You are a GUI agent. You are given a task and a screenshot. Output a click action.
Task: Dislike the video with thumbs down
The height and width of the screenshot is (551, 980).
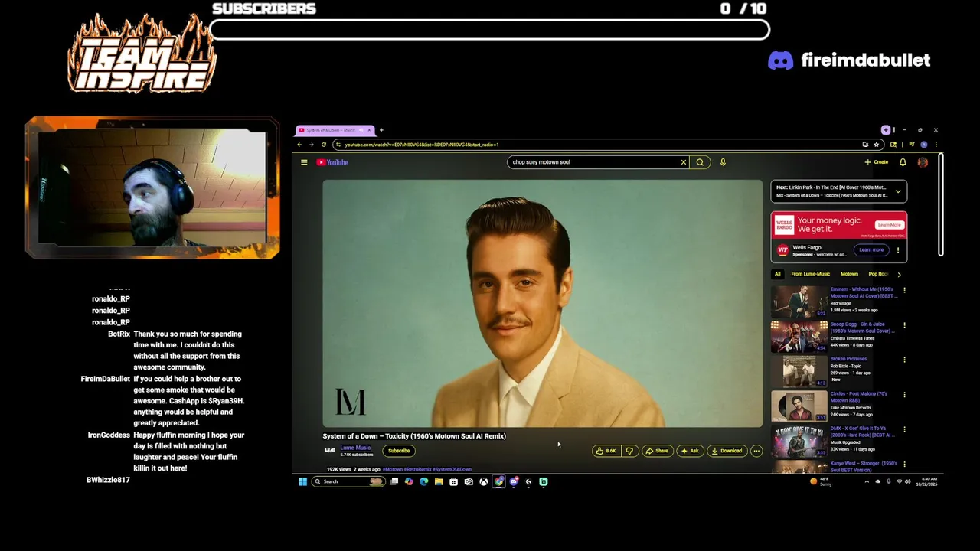click(x=629, y=451)
